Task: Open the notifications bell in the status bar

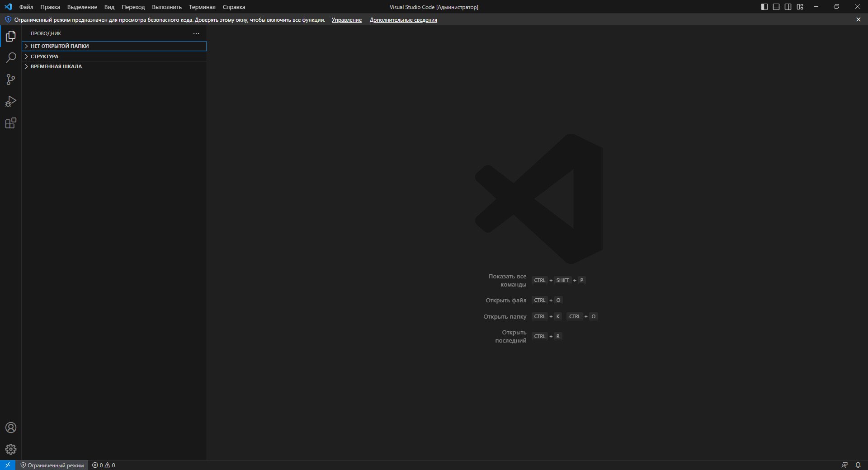Action: (858, 465)
